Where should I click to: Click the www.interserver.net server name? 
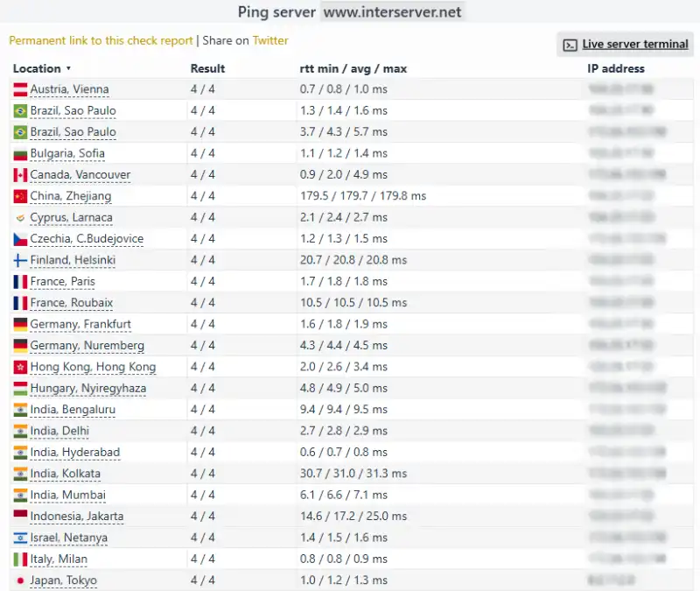[392, 12]
